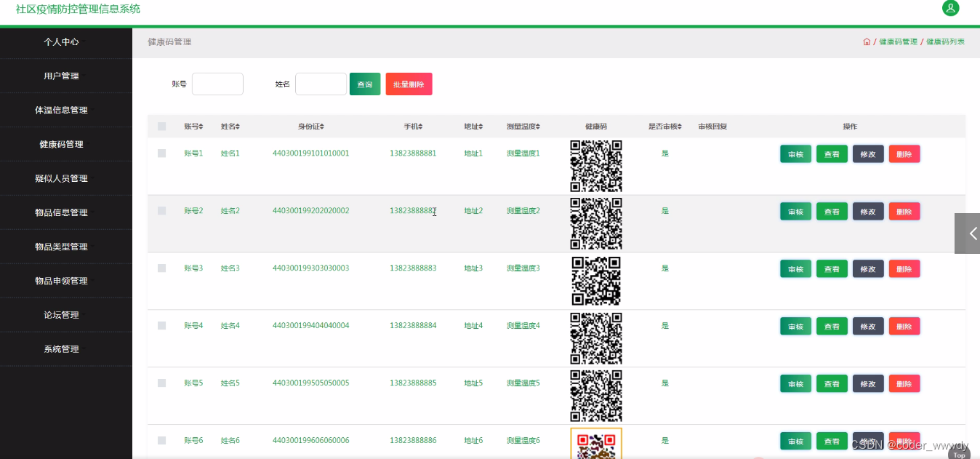The image size is (980, 459).
Task: Click phone number 13823888885
Action: [x=413, y=383]
